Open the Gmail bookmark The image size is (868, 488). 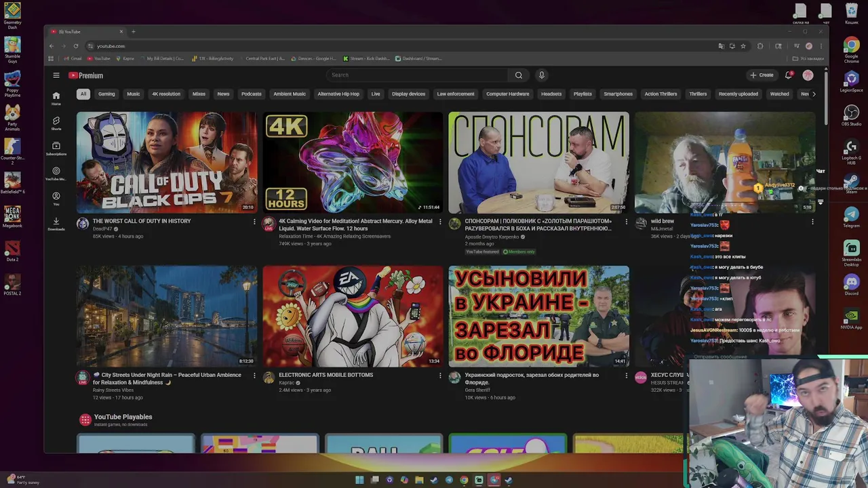click(x=72, y=58)
